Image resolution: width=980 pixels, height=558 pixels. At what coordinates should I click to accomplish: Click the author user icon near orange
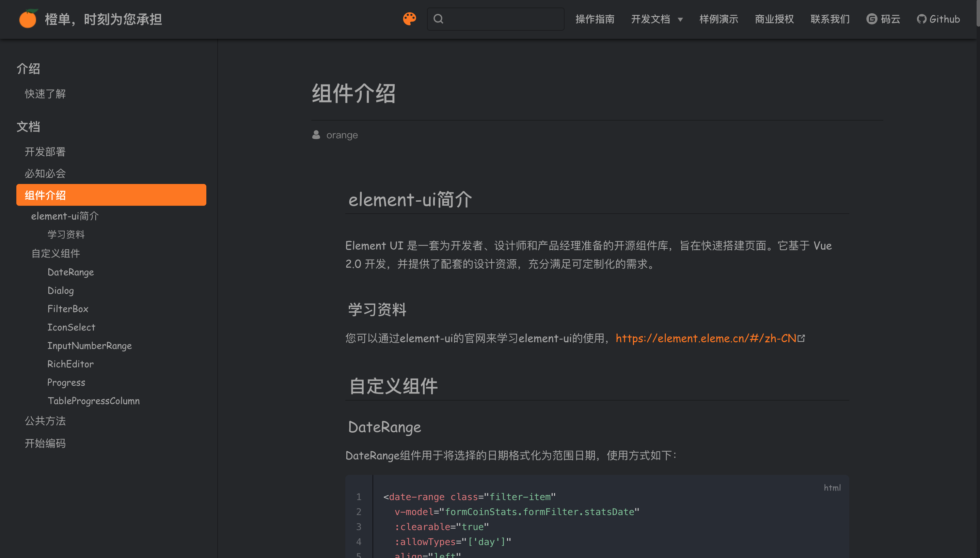pyautogui.click(x=316, y=135)
